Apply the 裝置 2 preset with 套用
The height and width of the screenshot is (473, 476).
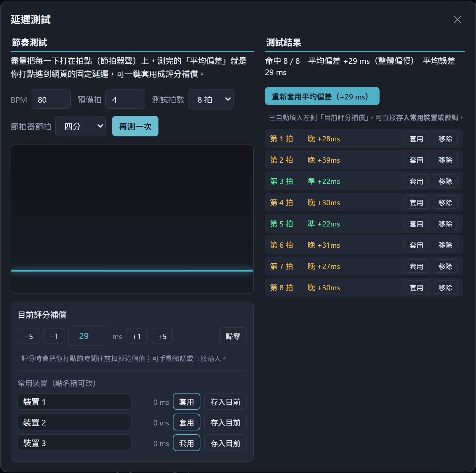[187, 422]
